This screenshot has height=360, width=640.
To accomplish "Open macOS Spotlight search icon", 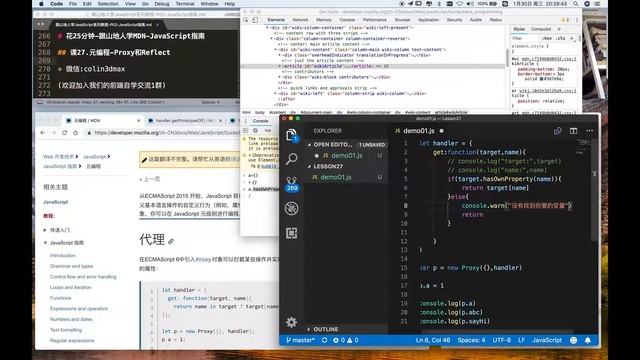I will 576,4.
